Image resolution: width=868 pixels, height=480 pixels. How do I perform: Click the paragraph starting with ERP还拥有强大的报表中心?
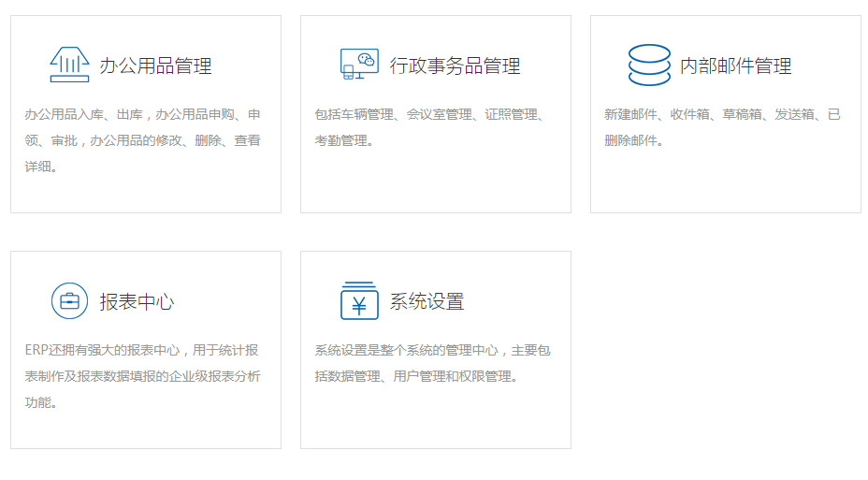(142, 376)
